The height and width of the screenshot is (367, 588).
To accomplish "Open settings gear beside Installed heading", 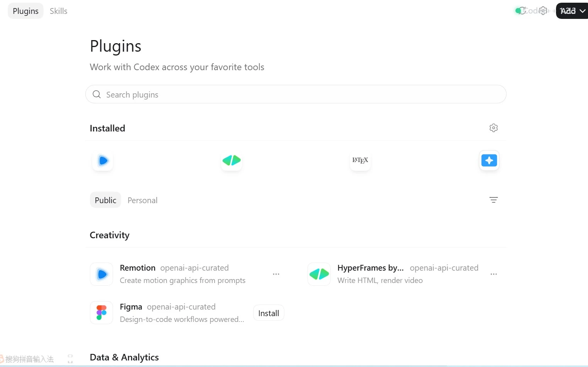I will [493, 128].
